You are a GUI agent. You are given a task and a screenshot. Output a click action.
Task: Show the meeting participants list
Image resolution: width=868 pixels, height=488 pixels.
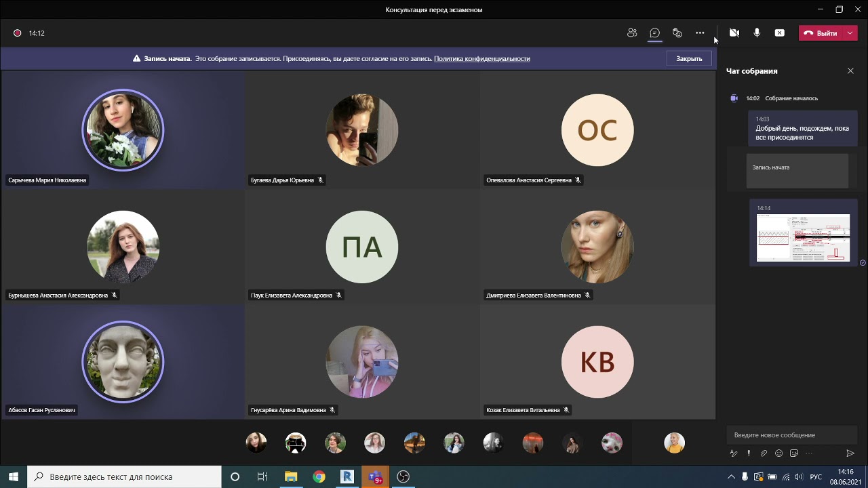pos(632,33)
